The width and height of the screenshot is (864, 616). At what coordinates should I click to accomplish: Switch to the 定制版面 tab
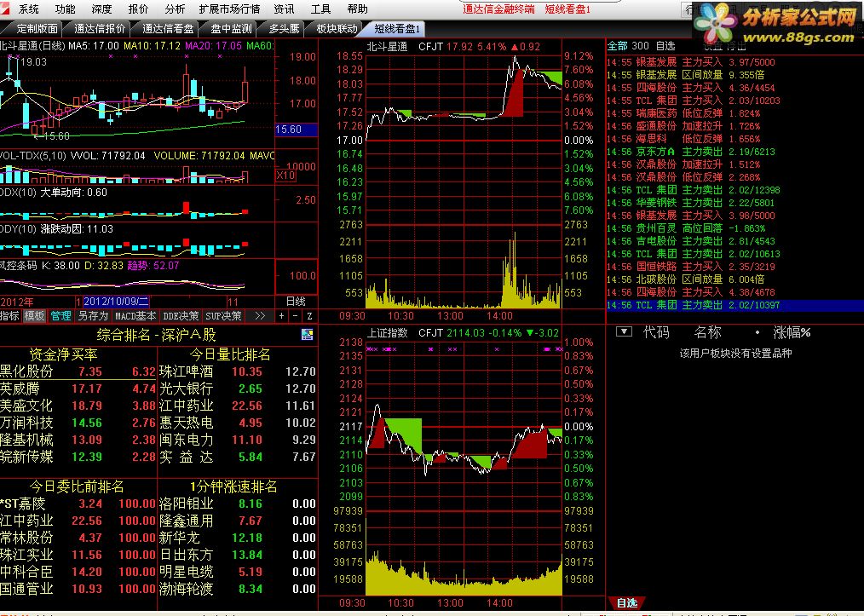pyautogui.click(x=37, y=29)
